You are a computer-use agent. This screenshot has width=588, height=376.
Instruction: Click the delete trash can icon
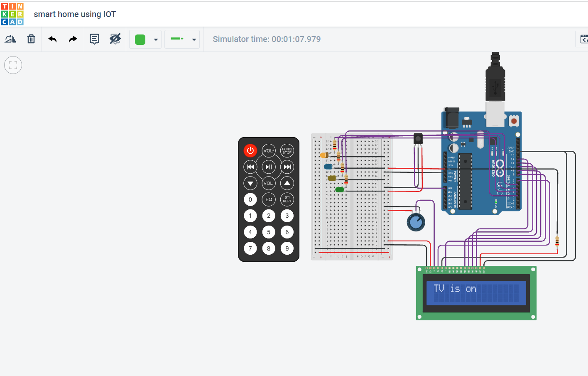click(x=31, y=39)
